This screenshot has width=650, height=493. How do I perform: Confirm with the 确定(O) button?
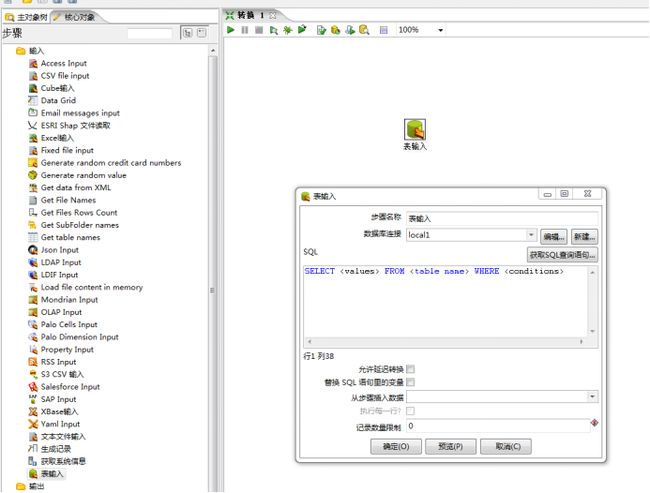(396, 447)
